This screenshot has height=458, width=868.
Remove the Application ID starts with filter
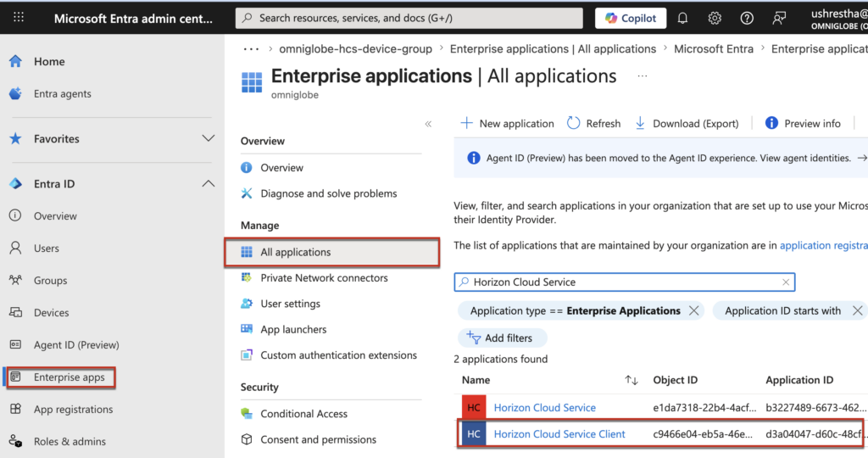pos(856,310)
